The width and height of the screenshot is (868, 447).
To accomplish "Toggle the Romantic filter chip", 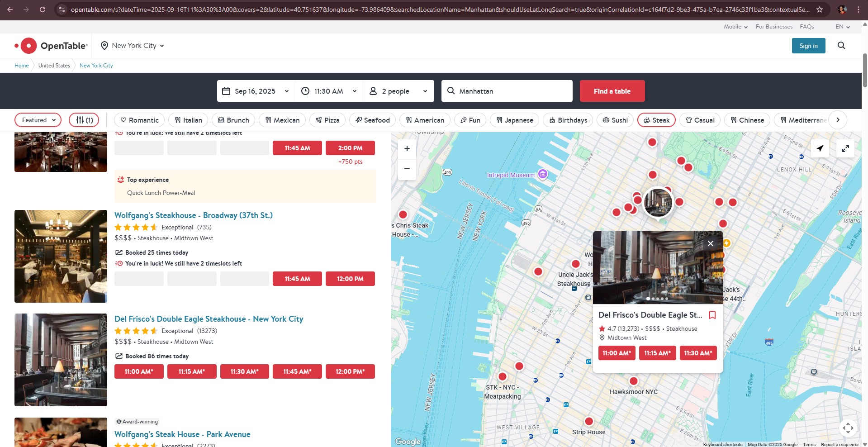I will click(x=139, y=120).
